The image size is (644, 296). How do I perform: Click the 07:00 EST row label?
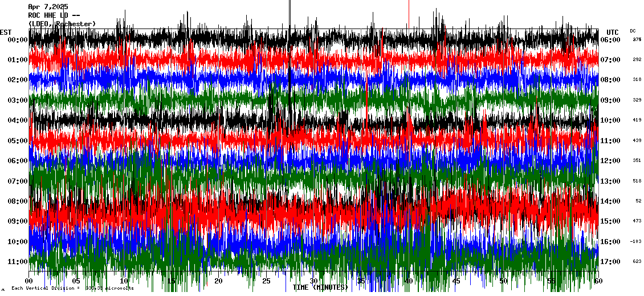tap(18, 181)
